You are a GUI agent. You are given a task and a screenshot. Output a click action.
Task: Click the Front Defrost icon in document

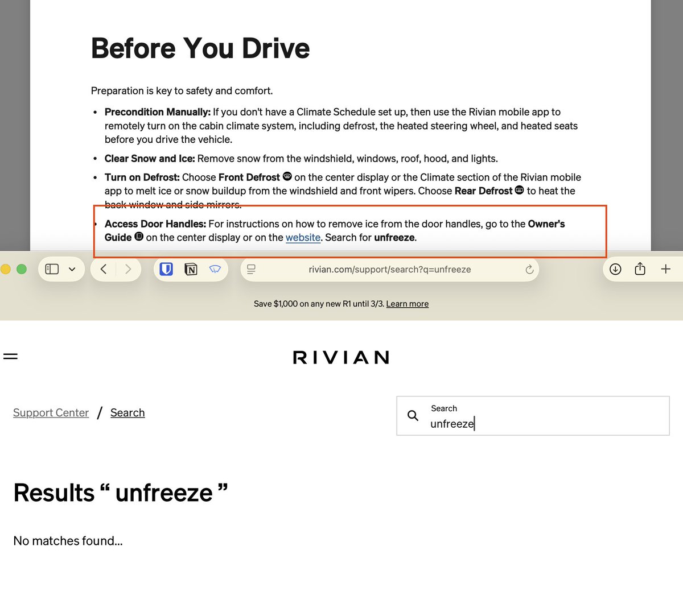(x=287, y=176)
